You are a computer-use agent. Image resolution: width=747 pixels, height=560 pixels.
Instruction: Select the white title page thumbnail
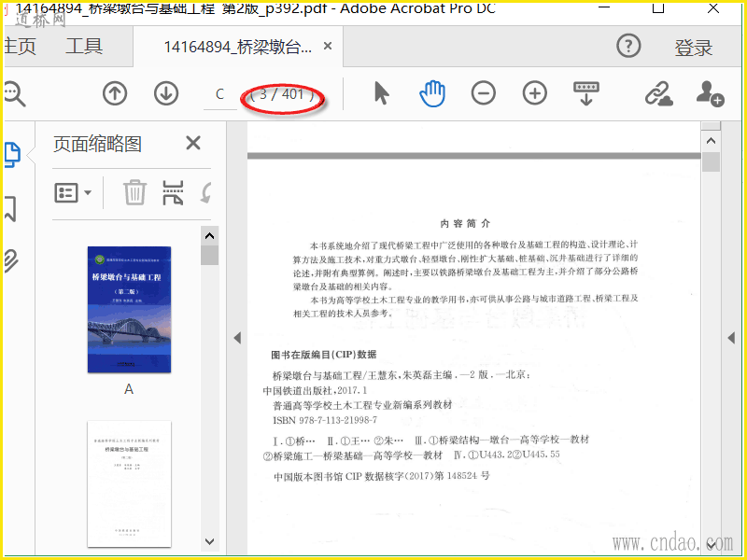129,483
